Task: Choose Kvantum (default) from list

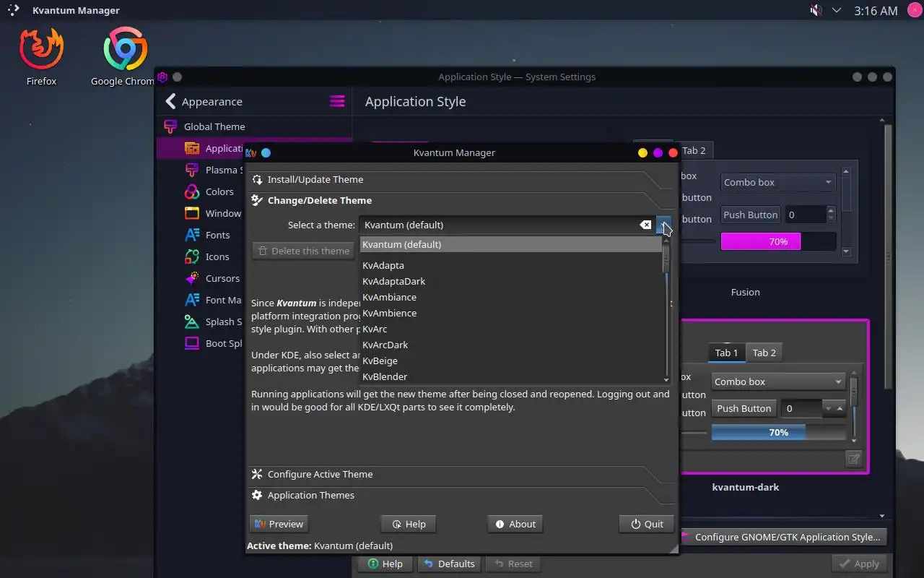Action: coord(511,244)
